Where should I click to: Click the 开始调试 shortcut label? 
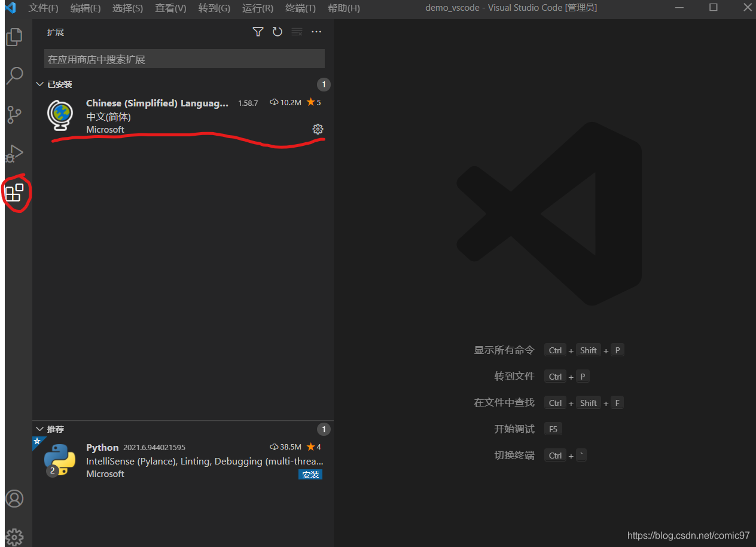(514, 429)
